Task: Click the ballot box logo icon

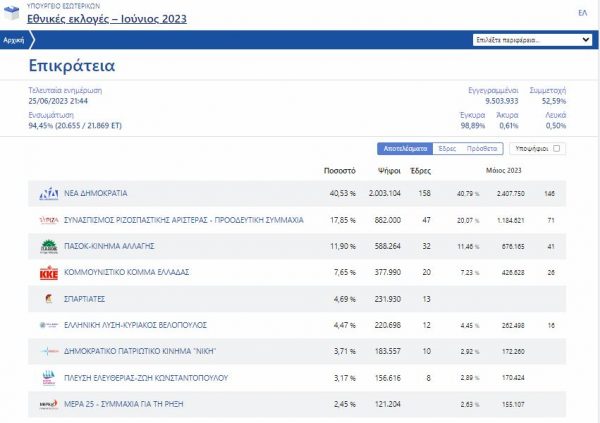Action: click(x=11, y=13)
